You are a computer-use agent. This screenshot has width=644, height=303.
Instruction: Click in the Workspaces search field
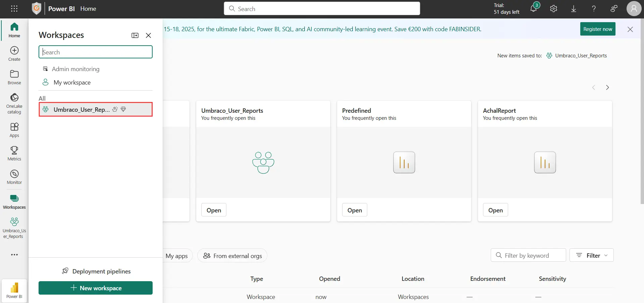coord(96,52)
